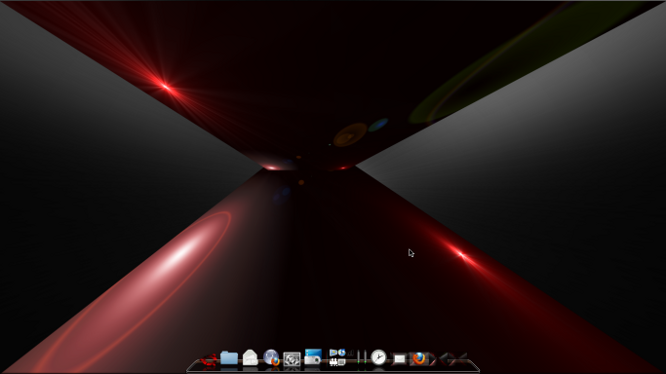Screen dimensions: 666x374
Task: Click the small globe icon in applet group
Action: point(341,352)
